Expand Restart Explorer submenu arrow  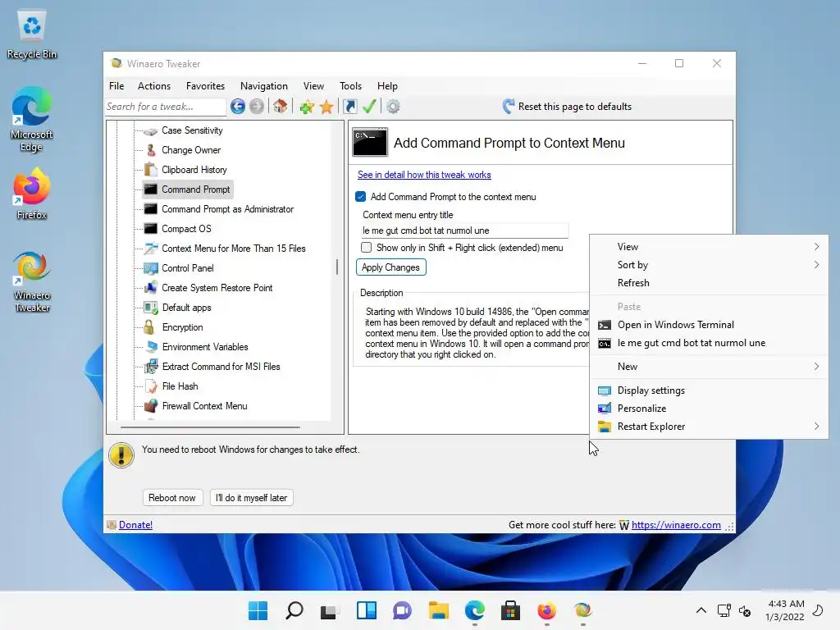click(x=816, y=427)
